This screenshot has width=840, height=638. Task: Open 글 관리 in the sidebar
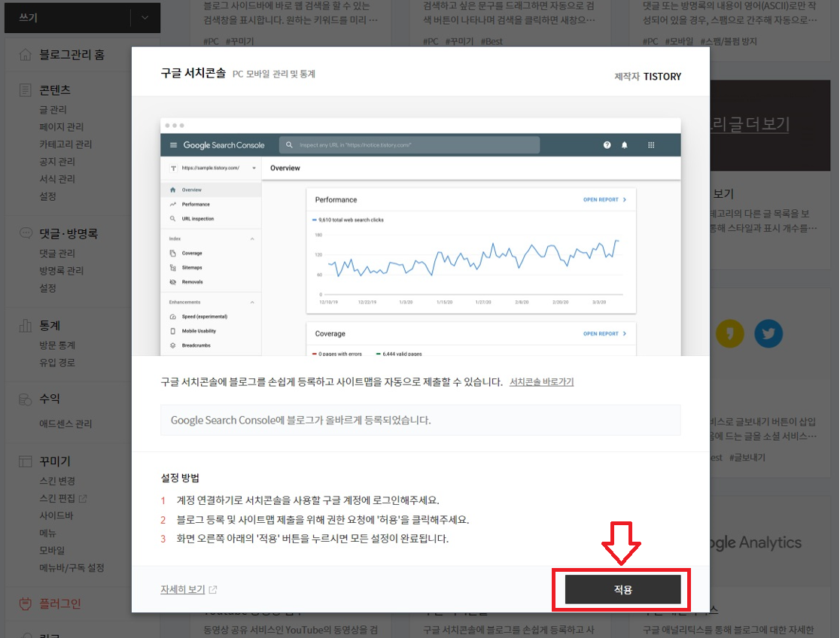[53, 109]
